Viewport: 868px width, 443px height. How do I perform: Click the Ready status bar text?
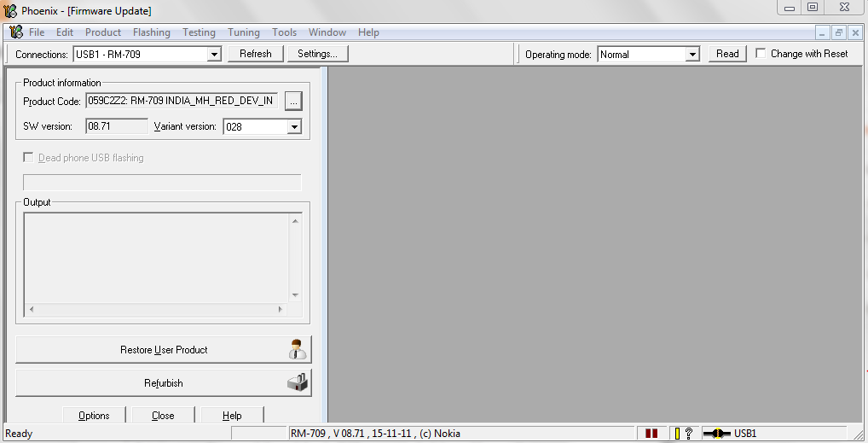pos(19,433)
